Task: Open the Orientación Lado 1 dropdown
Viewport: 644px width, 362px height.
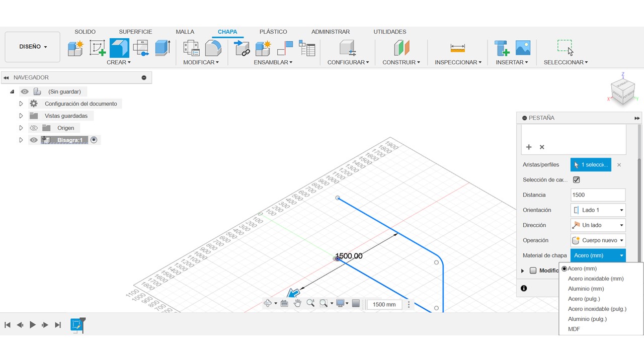Action: tap(598, 210)
